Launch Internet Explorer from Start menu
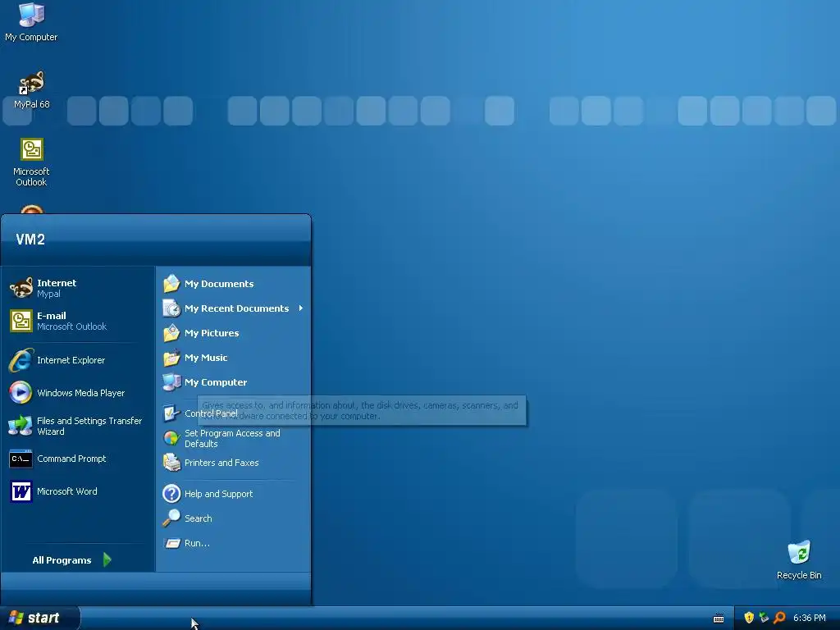The height and width of the screenshot is (630, 840). point(78,360)
